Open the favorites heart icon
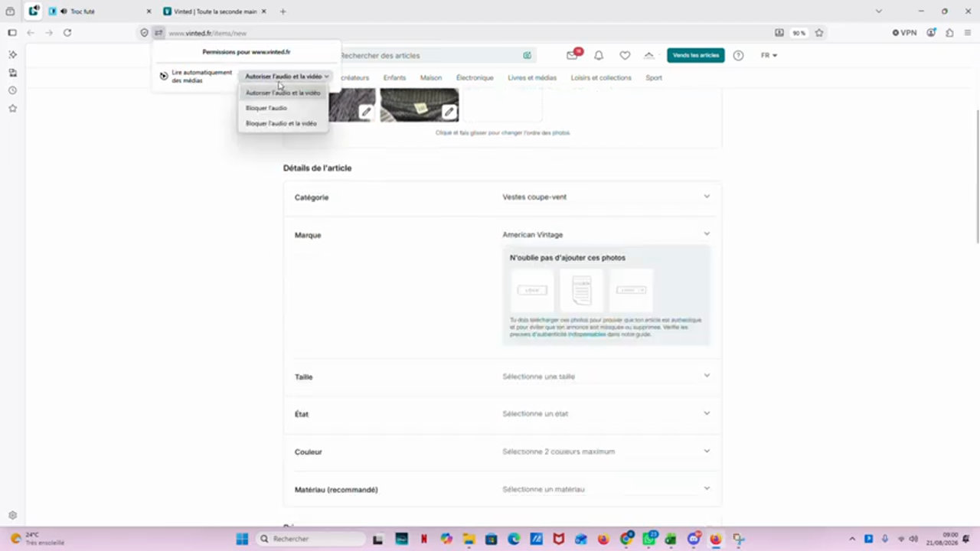980x551 pixels. (x=625, y=55)
